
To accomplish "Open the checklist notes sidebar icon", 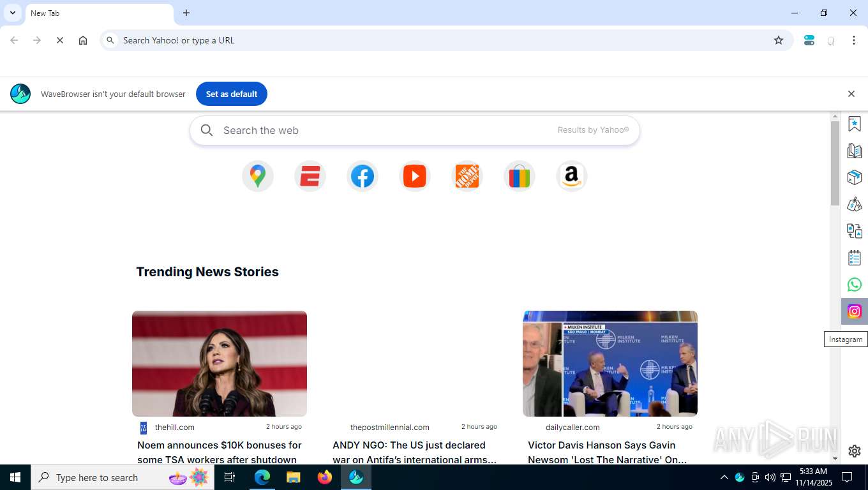I will point(855,258).
